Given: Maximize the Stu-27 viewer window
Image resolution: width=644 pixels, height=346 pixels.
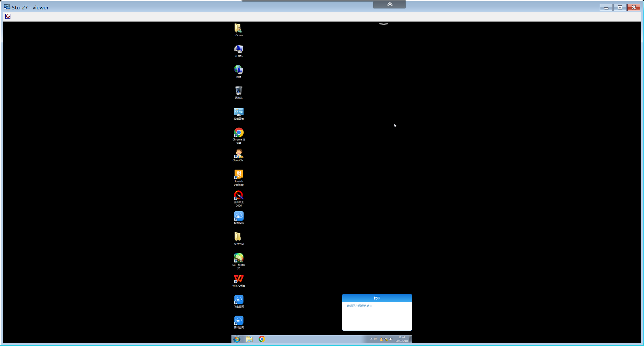Looking at the screenshot, I should coord(620,7).
